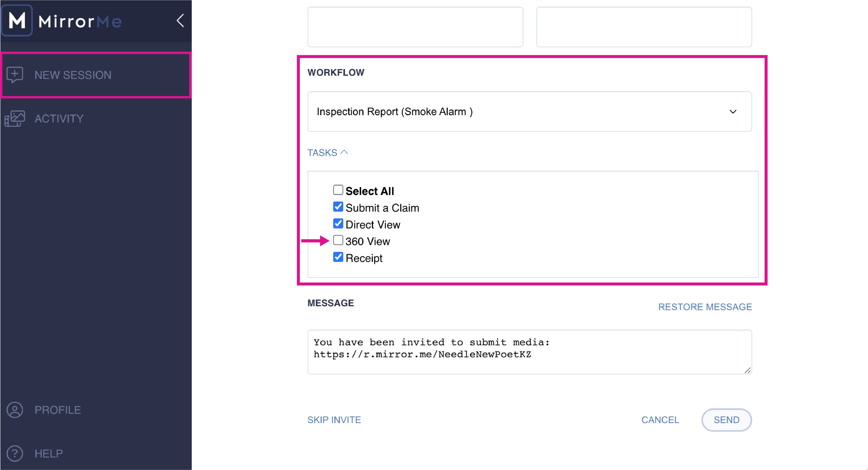Screen dimensions: 868x470
Task: Collapse the sidebar with the left chevron
Action: coord(180,21)
